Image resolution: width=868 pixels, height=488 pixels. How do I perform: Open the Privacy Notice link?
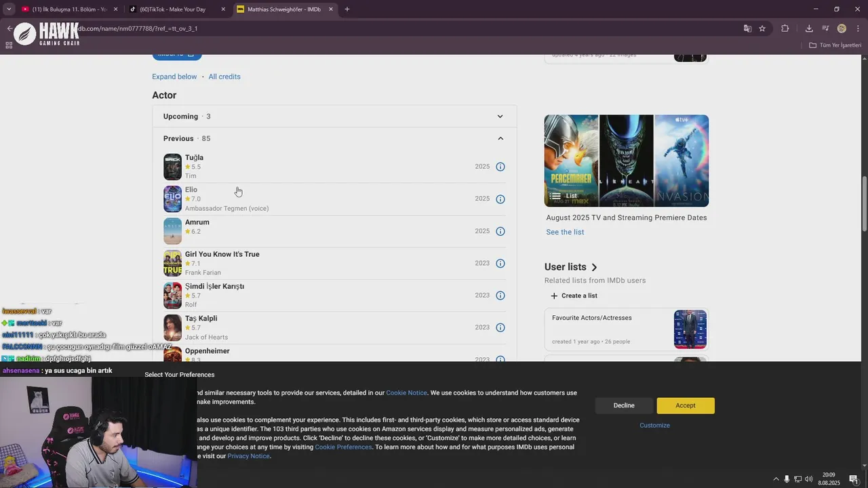(x=248, y=457)
